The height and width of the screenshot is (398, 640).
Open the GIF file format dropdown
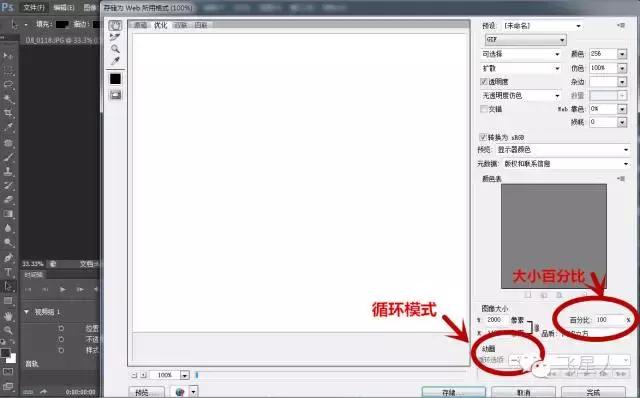[525, 40]
